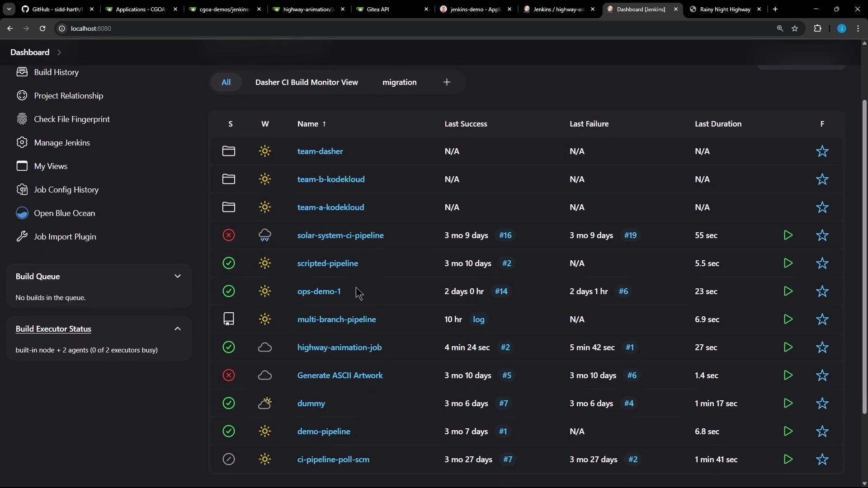This screenshot has height=488, width=868.
Task: Add a new view with plus tab
Action: pyautogui.click(x=447, y=82)
